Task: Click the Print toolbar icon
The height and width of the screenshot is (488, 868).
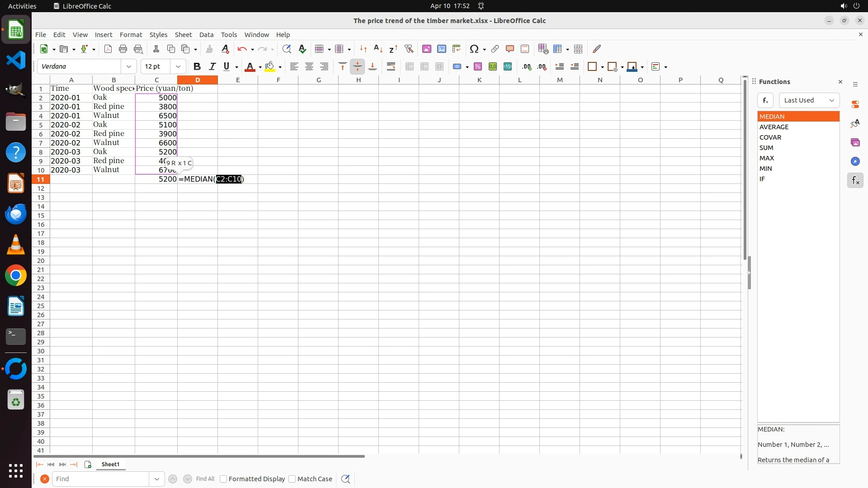Action: [x=123, y=49]
